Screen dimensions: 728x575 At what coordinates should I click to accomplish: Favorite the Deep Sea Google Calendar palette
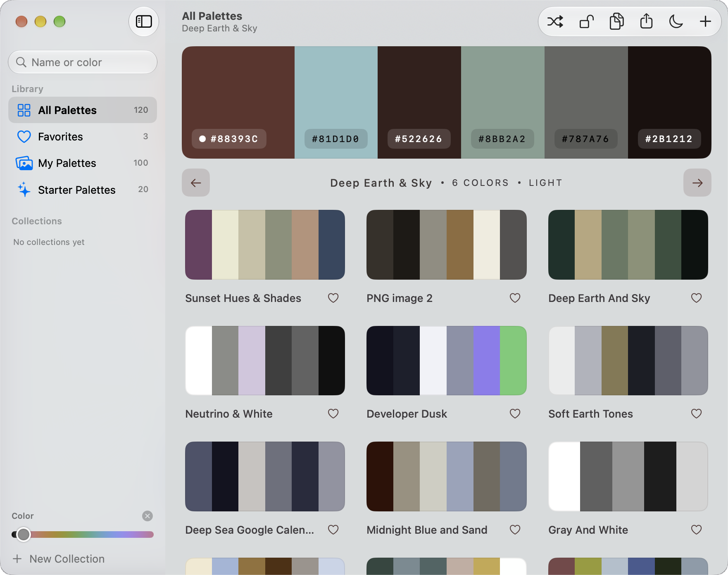pyautogui.click(x=333, y=530)
